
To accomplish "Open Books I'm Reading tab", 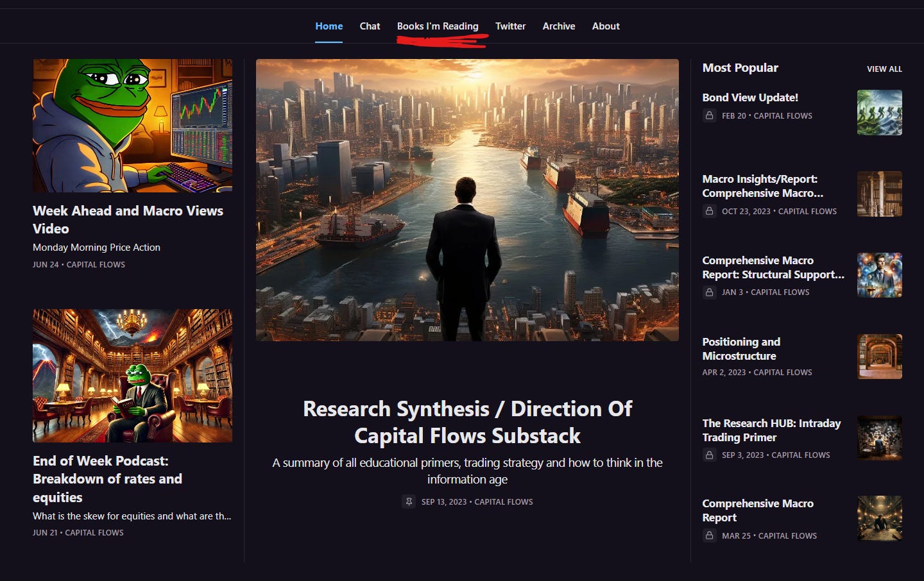I will click(x=438, y=26).
